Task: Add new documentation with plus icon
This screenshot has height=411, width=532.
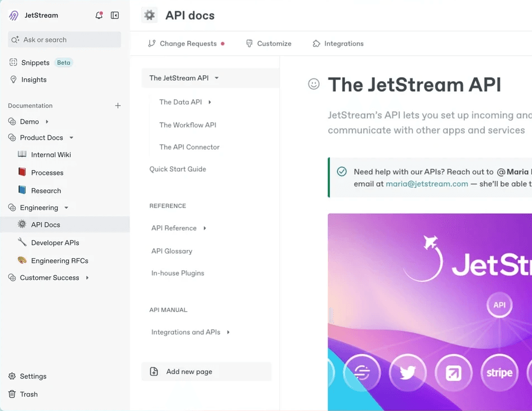Action: (x=118, y=106)
